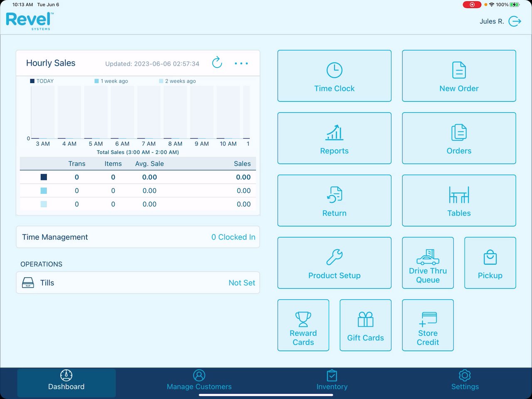Screen dimensions: 532x399
Task: Click the Trans column header
Action: (x=77, y=164)
